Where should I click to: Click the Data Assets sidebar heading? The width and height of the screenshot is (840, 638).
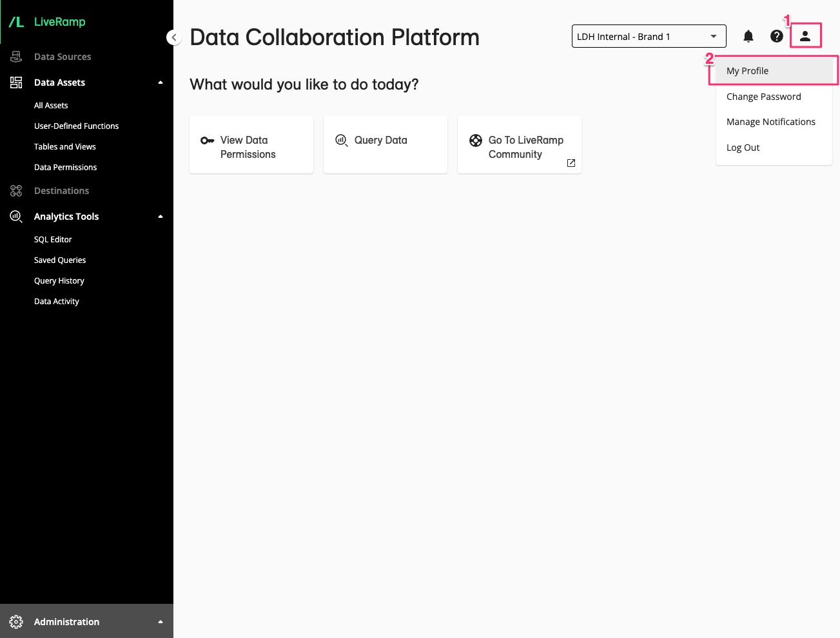click(x=59, y=82)
